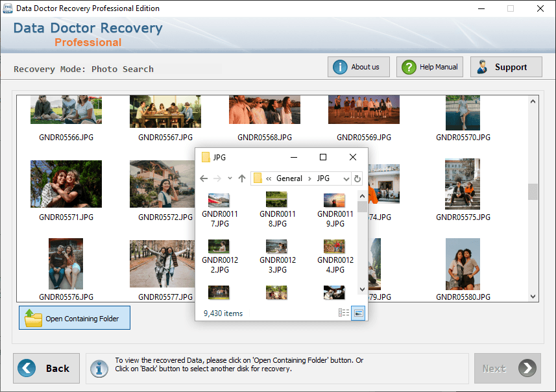Click the folder icon in address bar

pyautogui.click(x=258, y=178)
